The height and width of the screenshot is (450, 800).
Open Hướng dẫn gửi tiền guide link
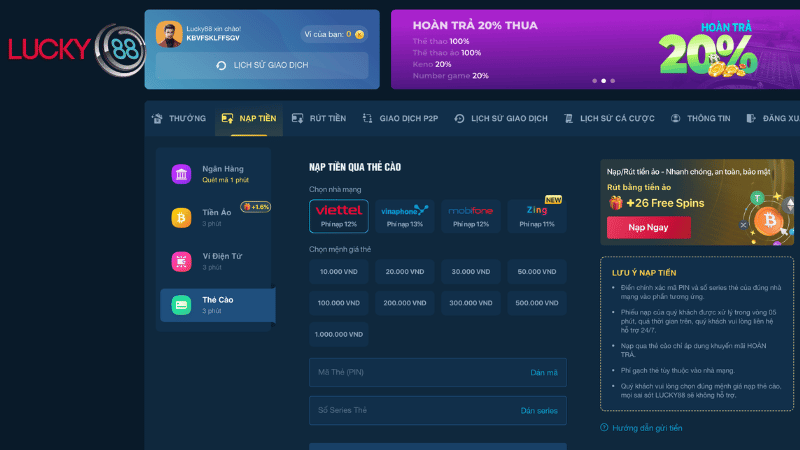coord(647,428)
